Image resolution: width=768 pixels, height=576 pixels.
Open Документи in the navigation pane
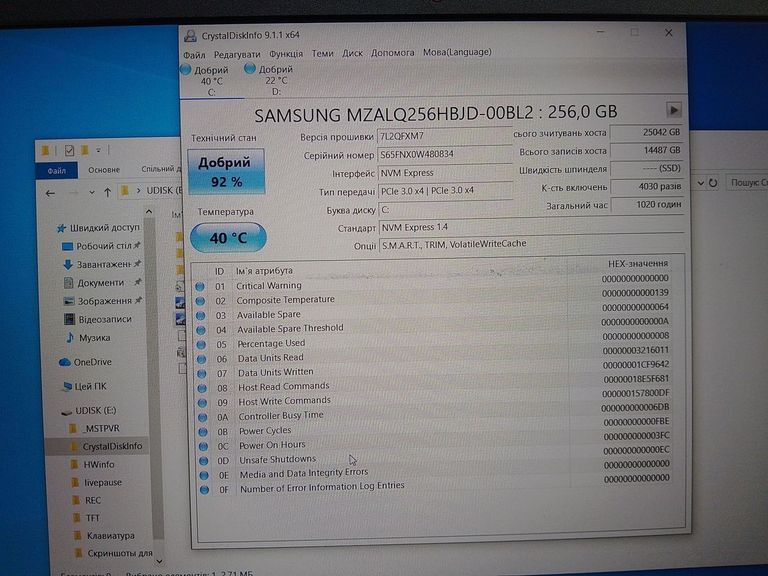102,283
